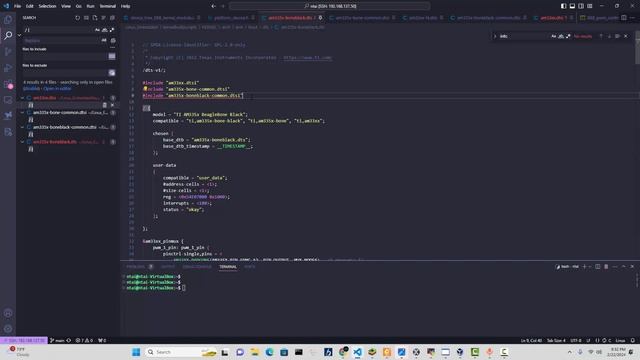Split the terminal panel
Viewport: 640px width, 360px height.
pos(598,267)
